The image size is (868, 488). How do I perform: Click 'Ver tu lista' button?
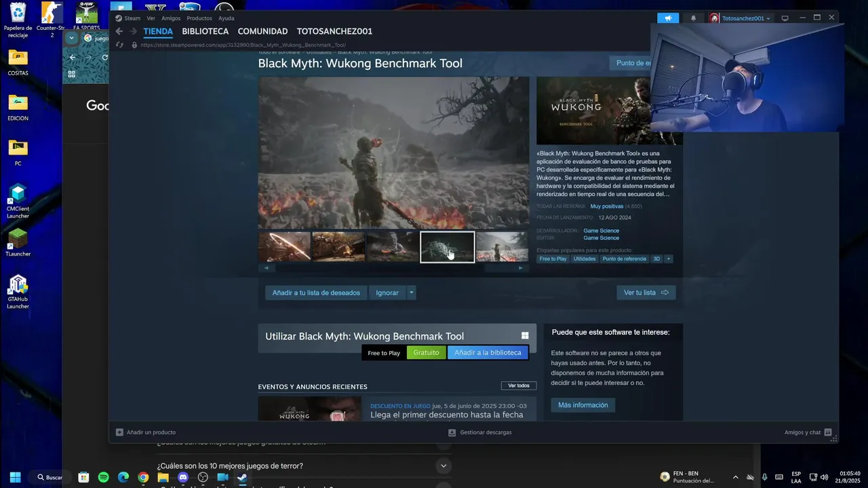coord(646,292)
